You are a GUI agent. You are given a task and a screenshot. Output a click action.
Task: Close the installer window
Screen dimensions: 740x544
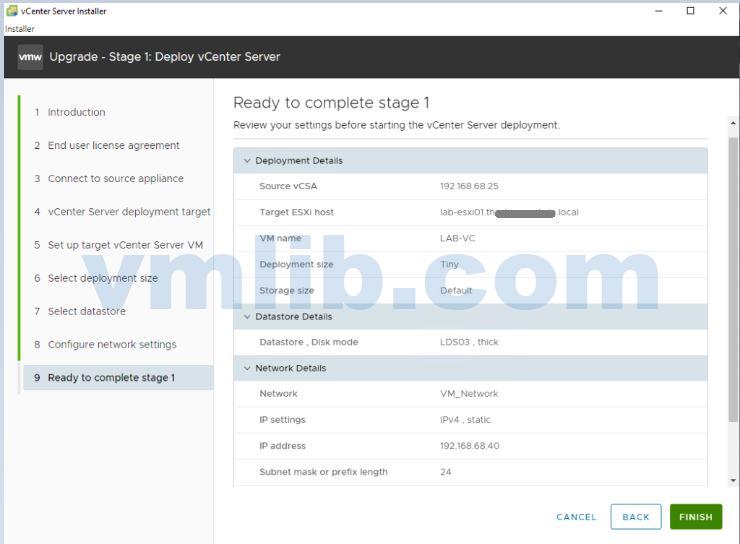click(723, 11)
